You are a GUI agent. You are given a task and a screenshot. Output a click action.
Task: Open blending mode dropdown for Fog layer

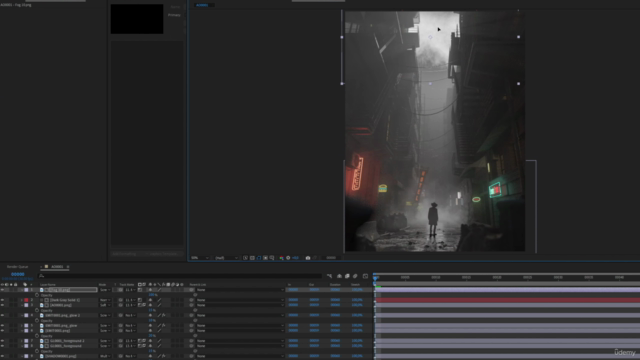coord(105,290)
